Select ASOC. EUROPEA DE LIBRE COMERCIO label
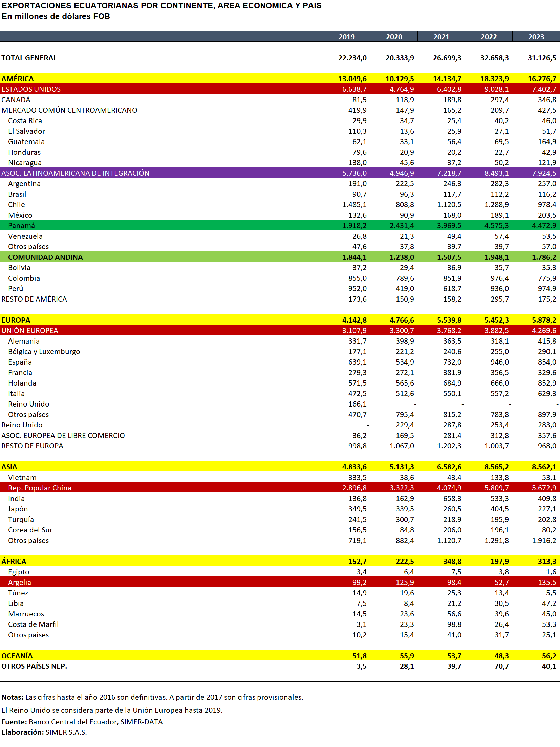Viewport: 560px width, 747px height. 63,436
